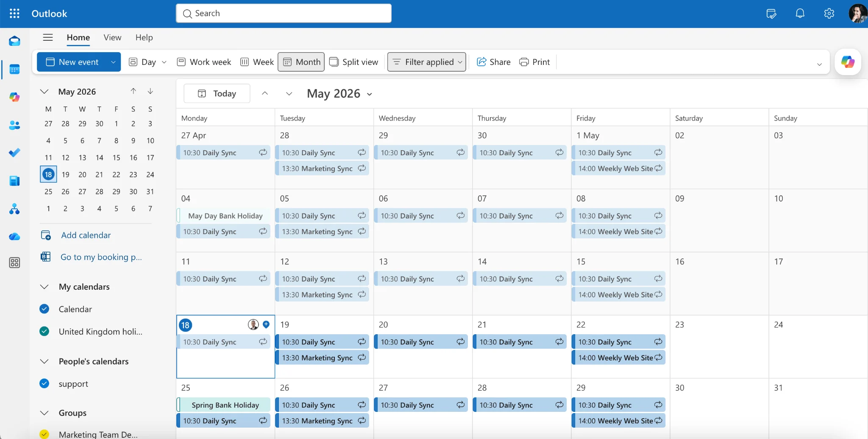
Task: Open To Do checkmark icon in sidebar
Action: [14, 153]
